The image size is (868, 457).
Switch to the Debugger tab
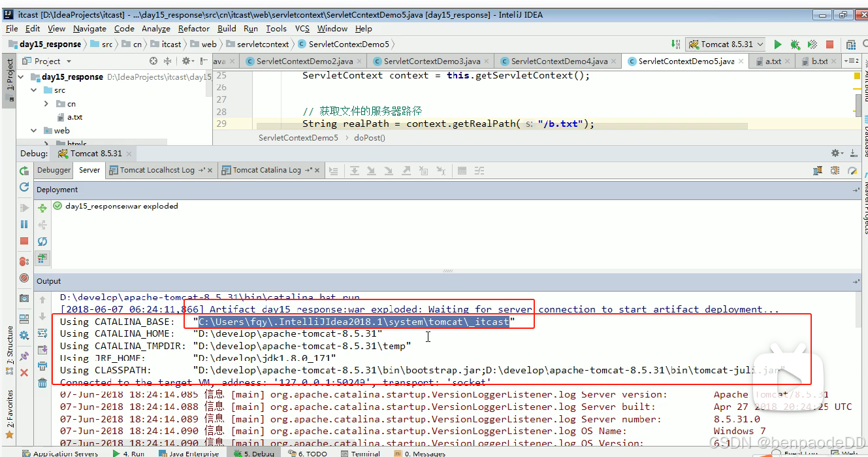click(54, 170)
